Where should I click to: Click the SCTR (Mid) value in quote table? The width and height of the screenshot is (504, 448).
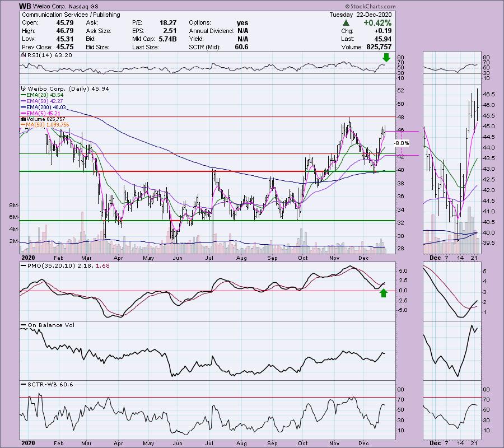241,47
